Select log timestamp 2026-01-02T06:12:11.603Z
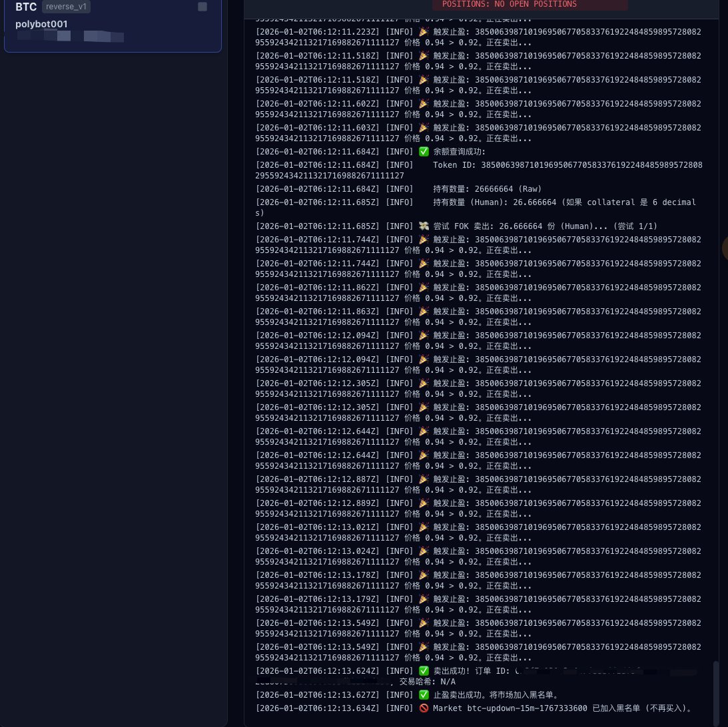 (x=318, y=128)
